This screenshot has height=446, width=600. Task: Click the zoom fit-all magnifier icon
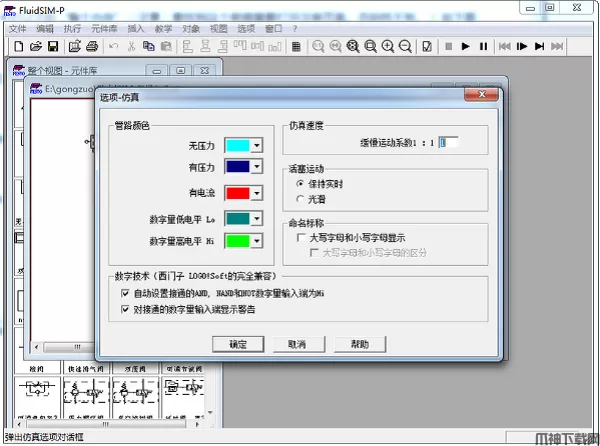click(x=353, y=46)
